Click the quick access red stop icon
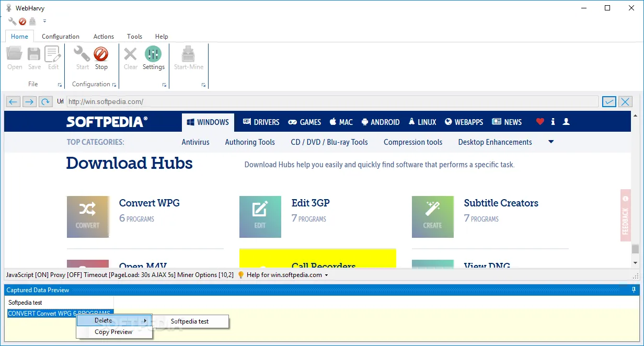Image resolution: width=644 pixels, height=346 pixels. point(22,21)
